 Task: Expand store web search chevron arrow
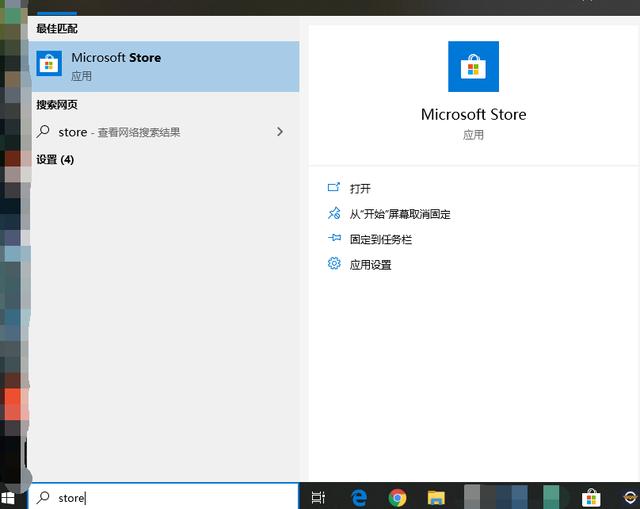point(280,131)
